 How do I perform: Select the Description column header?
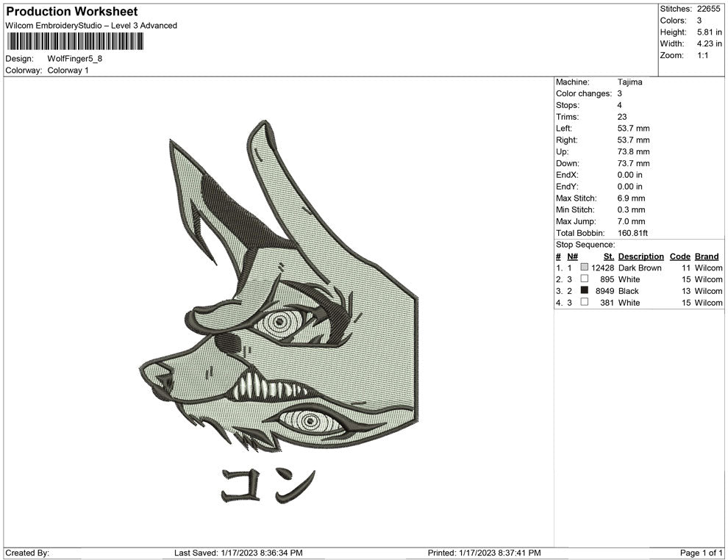pyautogui.click(x=640, y=256)
